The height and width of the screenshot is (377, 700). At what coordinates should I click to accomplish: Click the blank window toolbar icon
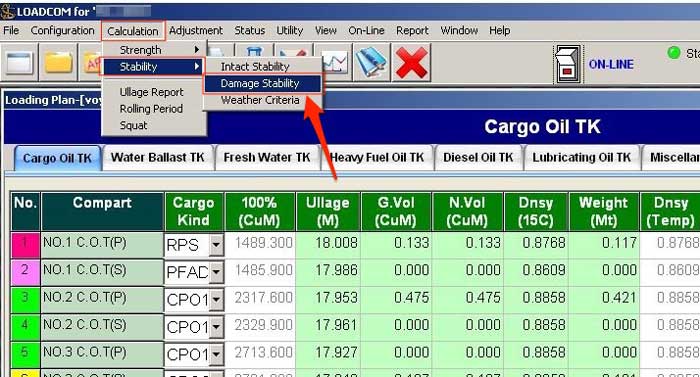point(19,63)
